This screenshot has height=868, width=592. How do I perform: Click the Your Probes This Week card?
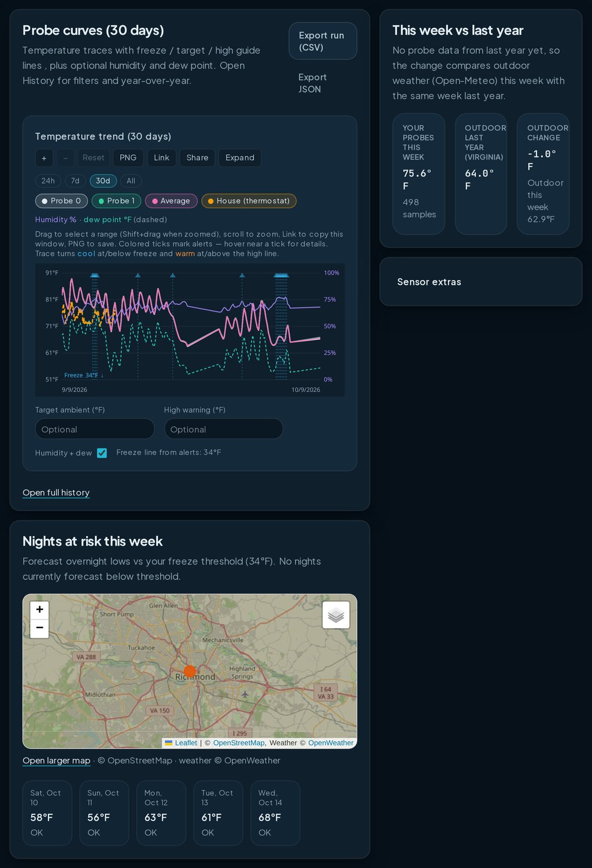coord(419,174)
